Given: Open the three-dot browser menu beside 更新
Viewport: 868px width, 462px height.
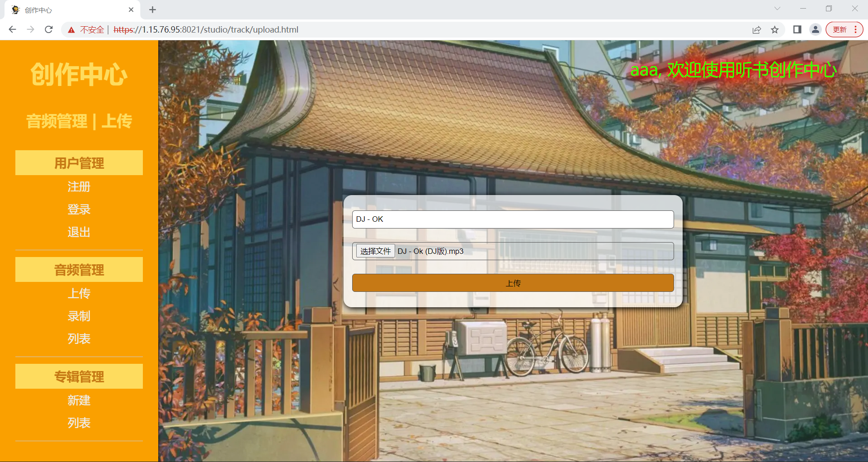Looking at the screenshot, I should [856, 29].
